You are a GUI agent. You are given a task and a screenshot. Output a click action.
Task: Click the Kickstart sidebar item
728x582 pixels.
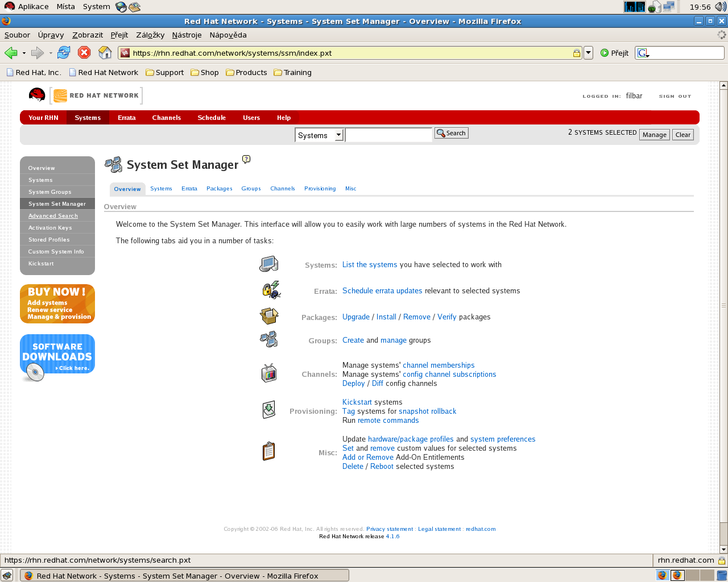41,264
